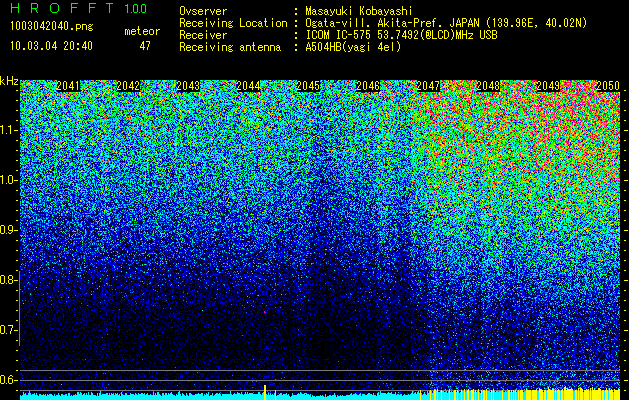Click the 1.0 frequency axis label
The width and height of the screenshot is (629, 400).
pos(7,181)
